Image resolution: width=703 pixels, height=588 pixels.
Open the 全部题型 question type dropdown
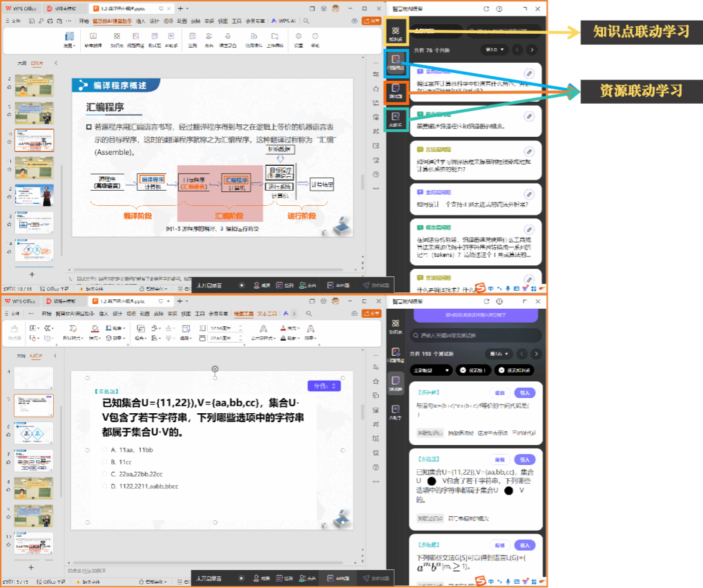click(432, 370)
